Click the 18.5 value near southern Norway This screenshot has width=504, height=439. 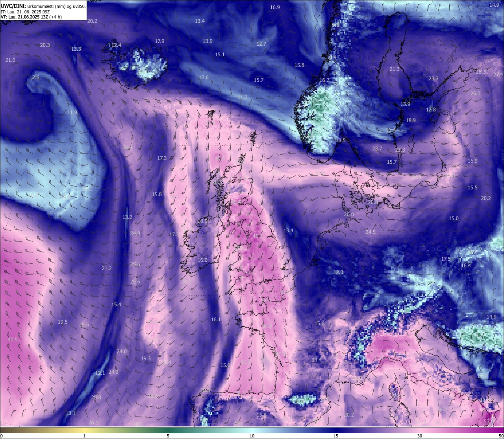click(x=341, y=140)
